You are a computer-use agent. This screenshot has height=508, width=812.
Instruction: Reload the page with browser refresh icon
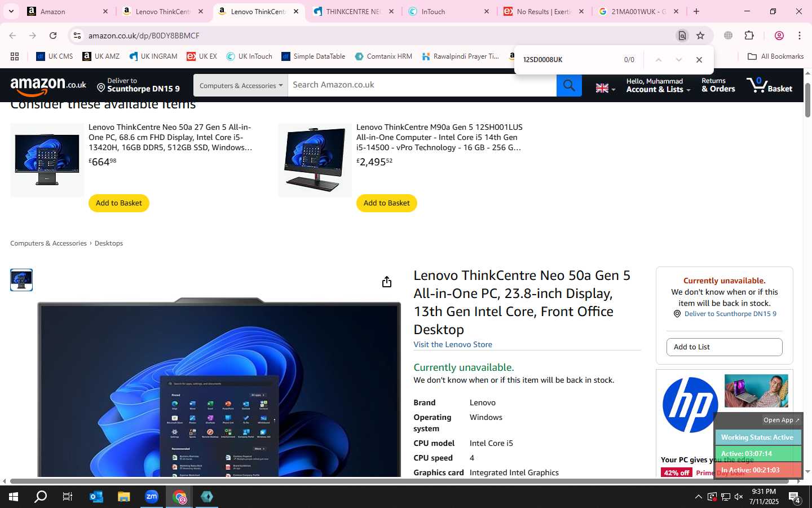click(x=53, y=36)
